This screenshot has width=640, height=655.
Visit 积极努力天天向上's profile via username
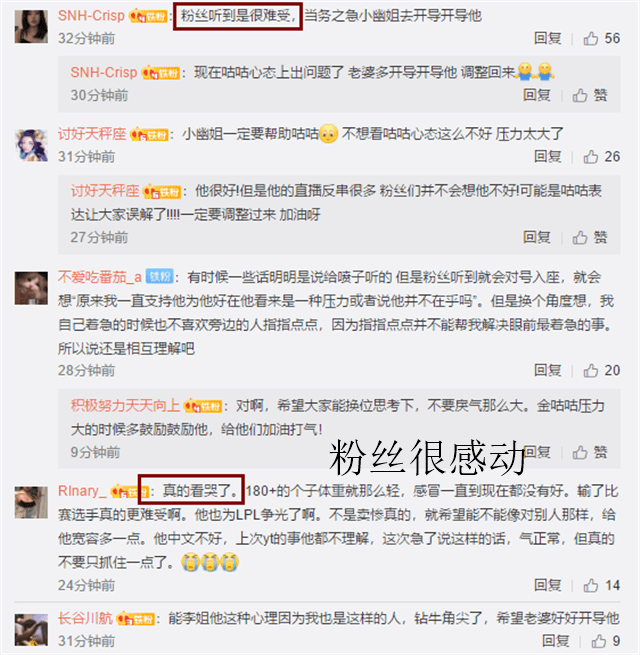(125, 405)
